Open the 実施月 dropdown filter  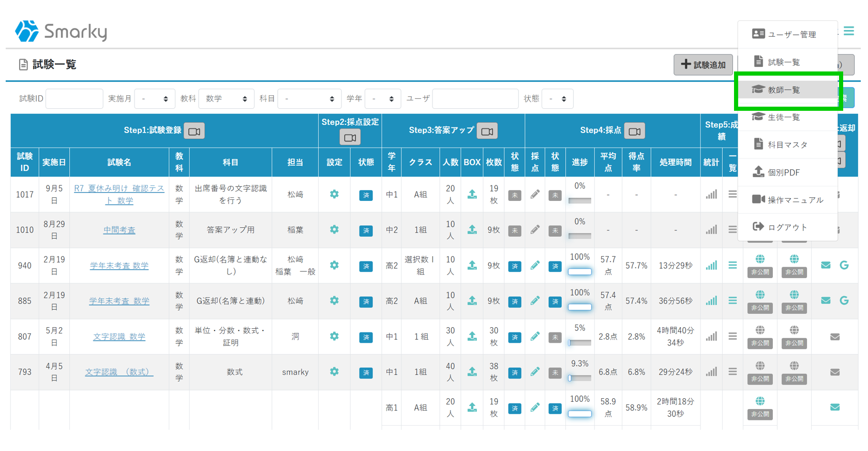155,99
